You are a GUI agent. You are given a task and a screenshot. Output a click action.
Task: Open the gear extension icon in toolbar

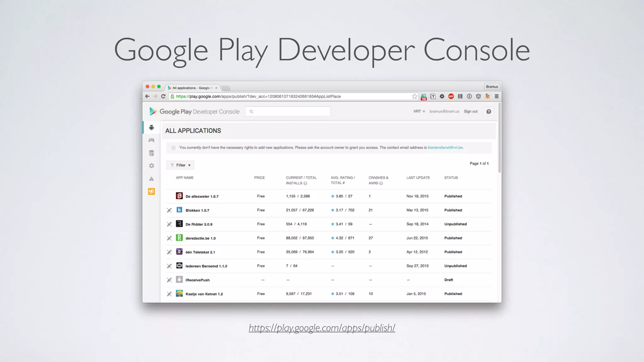click(x=442, y=96)
